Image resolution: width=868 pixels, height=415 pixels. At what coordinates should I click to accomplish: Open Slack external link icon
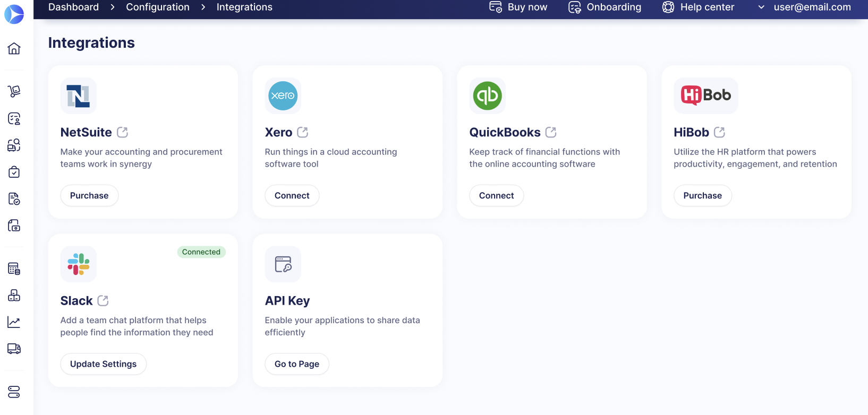pyautogui.click(x=103, y=301)
